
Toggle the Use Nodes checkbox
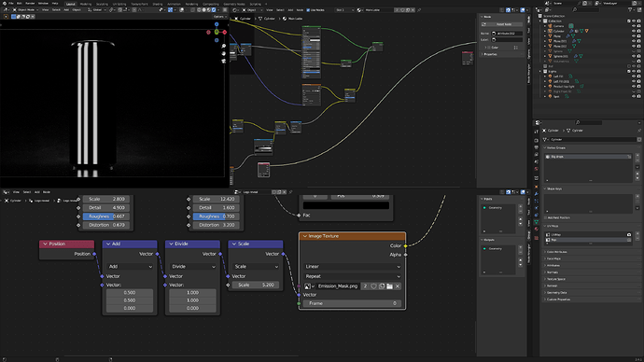(308, 10)
